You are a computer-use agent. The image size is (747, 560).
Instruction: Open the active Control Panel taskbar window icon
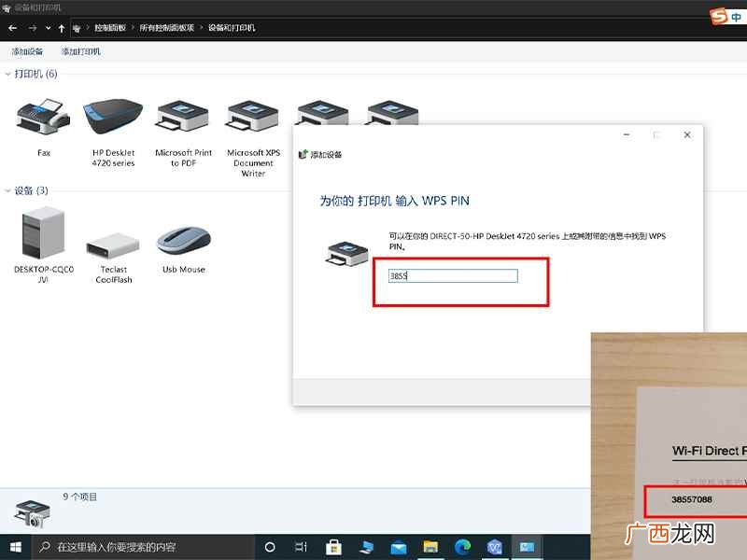[527, 547]
